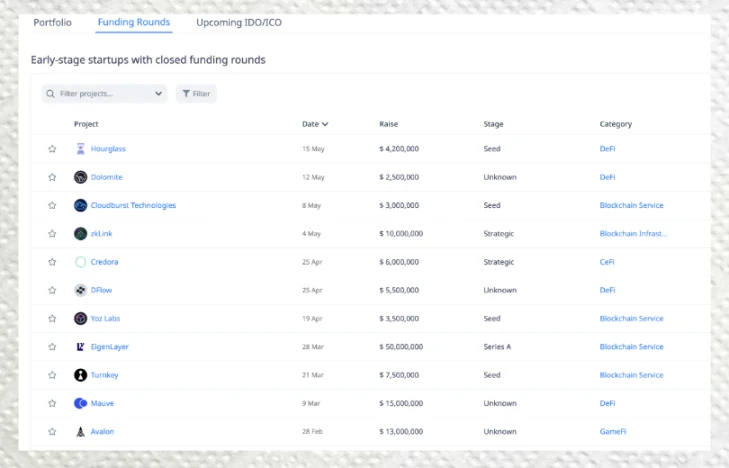Open the EigenLayer project link
729x468 pixels.
(x=110, y=347)
